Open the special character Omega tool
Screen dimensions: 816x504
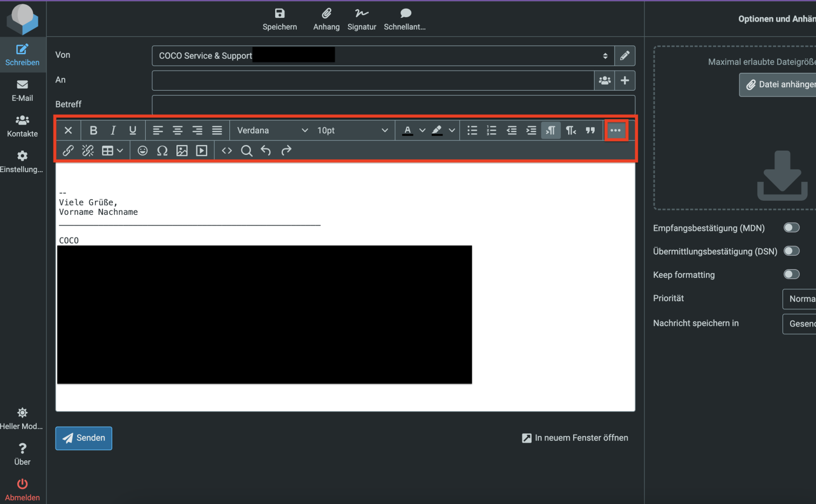(162, 151)
